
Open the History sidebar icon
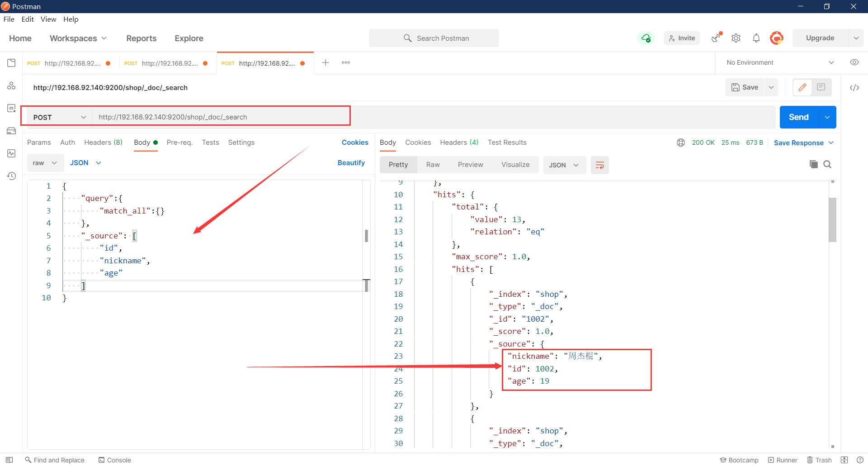pos(11,176)
